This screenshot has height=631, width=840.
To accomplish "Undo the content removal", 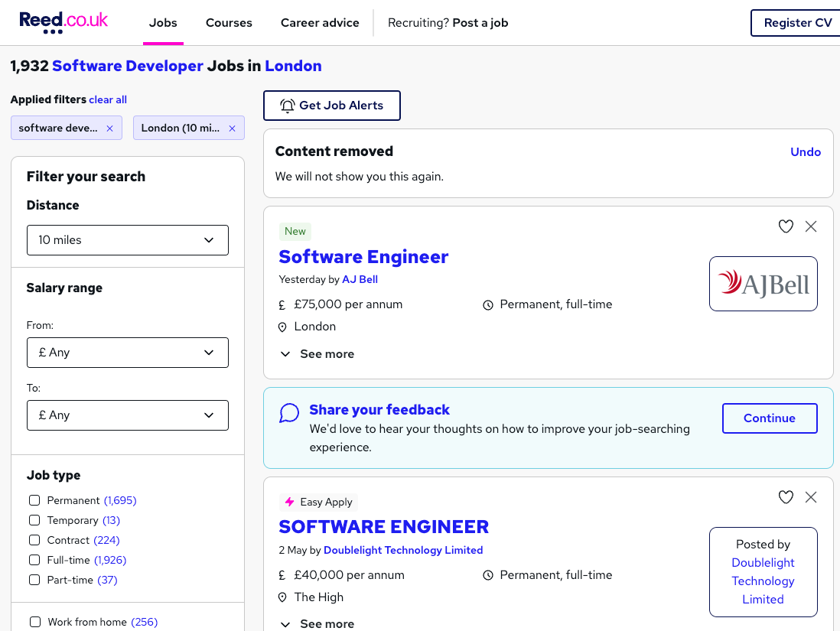I will [805, 152].
